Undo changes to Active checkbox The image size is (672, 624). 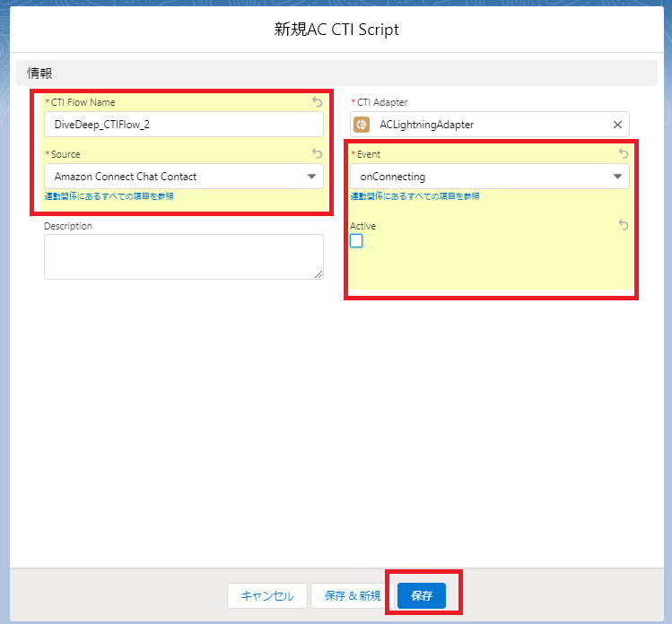624,225
